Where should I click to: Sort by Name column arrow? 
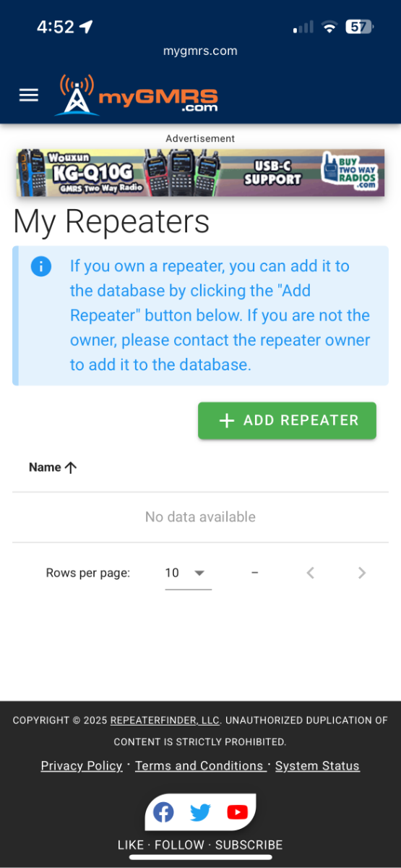tap(71, 467)
